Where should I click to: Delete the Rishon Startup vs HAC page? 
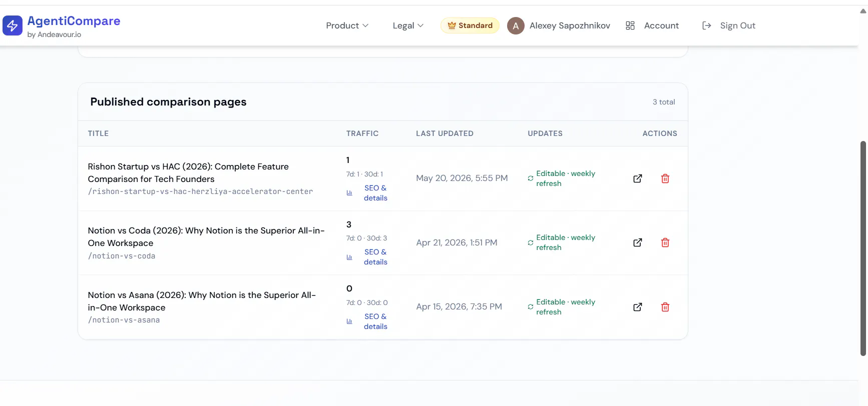pos(665,178)
